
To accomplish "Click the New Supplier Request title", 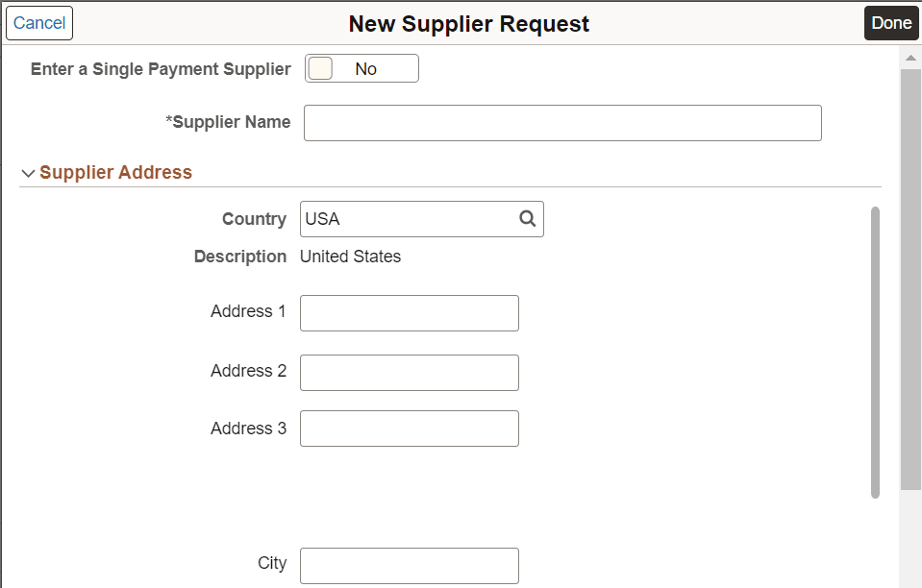I will click(468, 23).
